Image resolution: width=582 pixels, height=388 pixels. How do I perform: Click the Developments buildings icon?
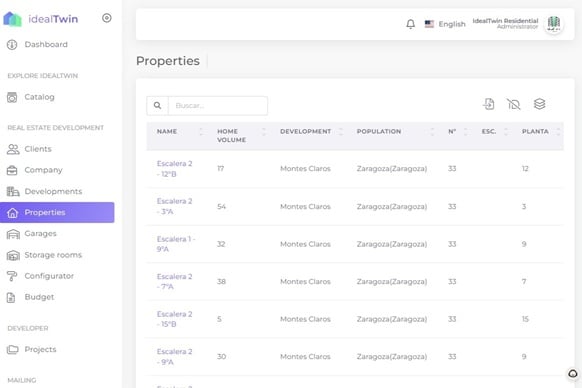13,192
